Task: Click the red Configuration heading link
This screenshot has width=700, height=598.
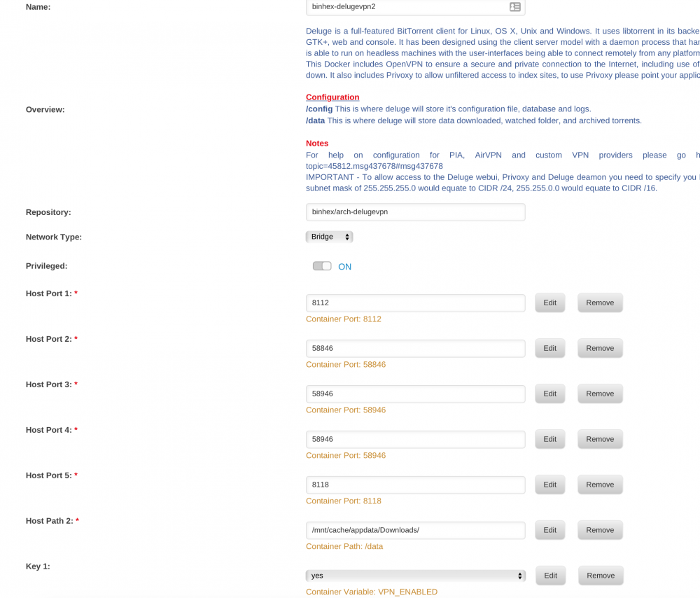Action: pyautogui.click(x=332, y=97)
